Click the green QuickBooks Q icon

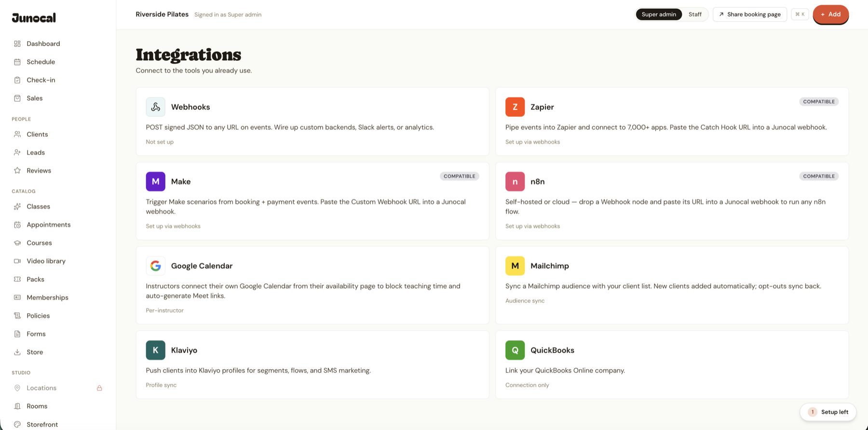pos(515,350)
